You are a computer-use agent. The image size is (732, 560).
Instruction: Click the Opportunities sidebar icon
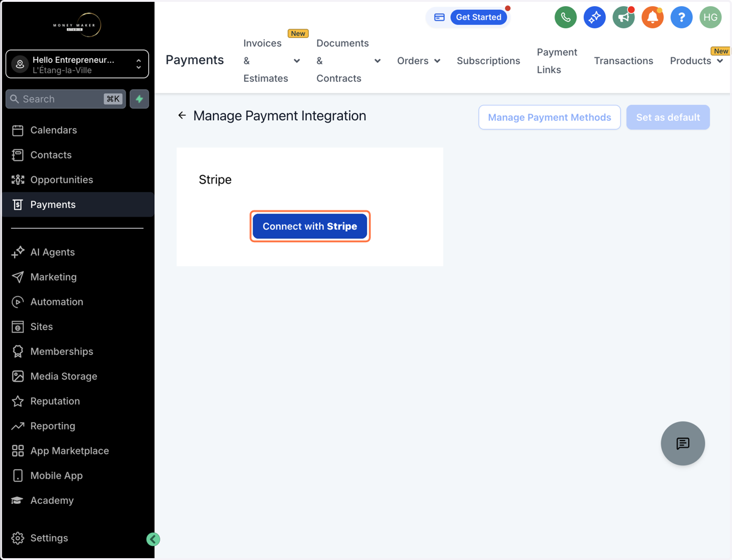tap(18, 179)
